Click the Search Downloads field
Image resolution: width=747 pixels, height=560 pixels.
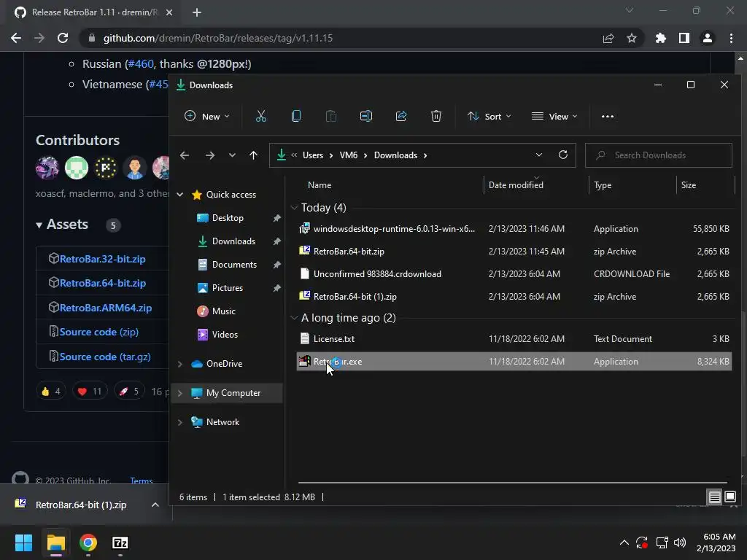[x=659, y=155]
